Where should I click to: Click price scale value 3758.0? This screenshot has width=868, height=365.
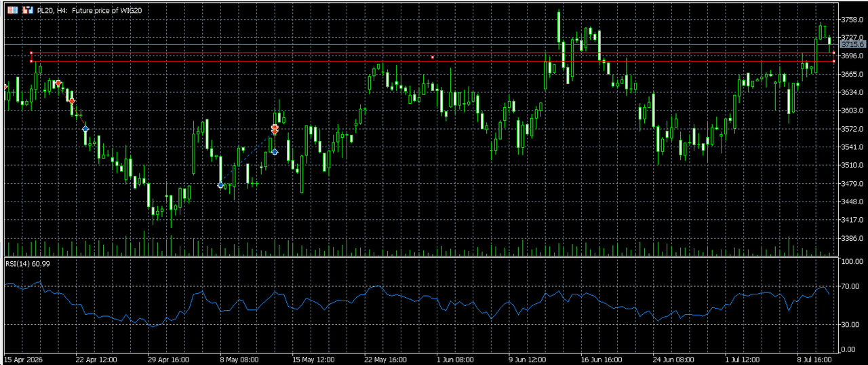(x=852, y=19)
